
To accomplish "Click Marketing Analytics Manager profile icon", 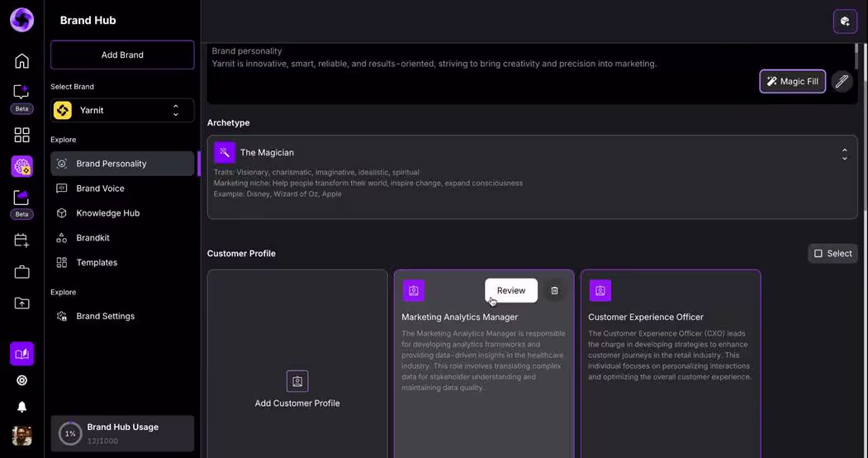I will coord(413,291).
